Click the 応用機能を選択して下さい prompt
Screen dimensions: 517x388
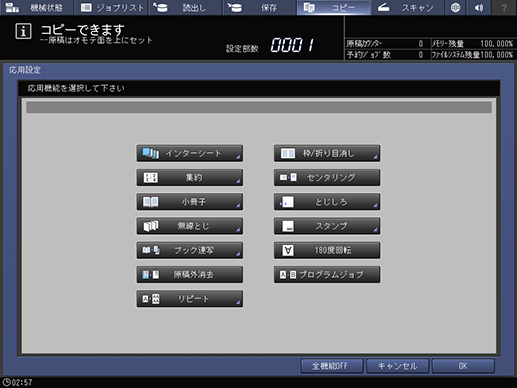click(76, 88)
